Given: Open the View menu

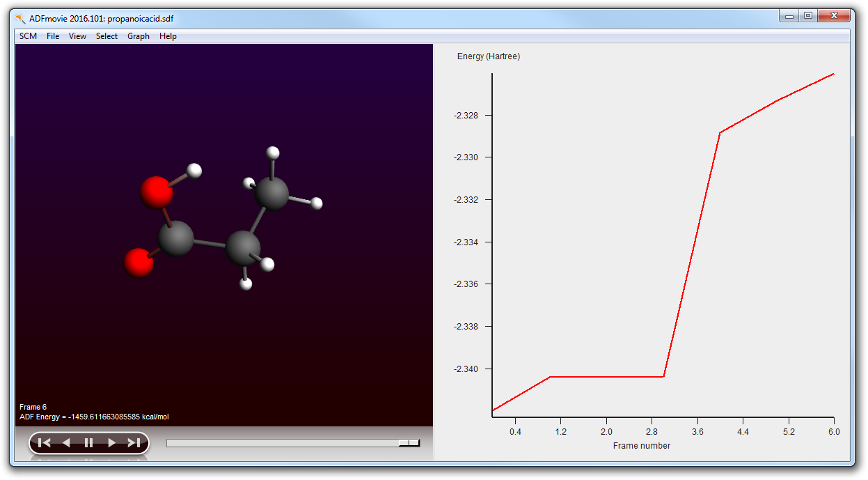Looking at the screenshot, I should [x=77, y=36].
